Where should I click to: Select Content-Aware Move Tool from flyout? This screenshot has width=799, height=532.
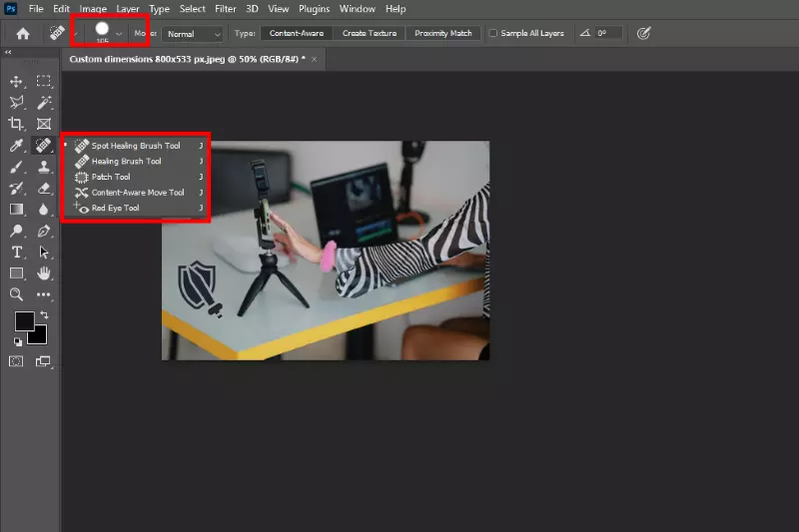coord(136,193)
